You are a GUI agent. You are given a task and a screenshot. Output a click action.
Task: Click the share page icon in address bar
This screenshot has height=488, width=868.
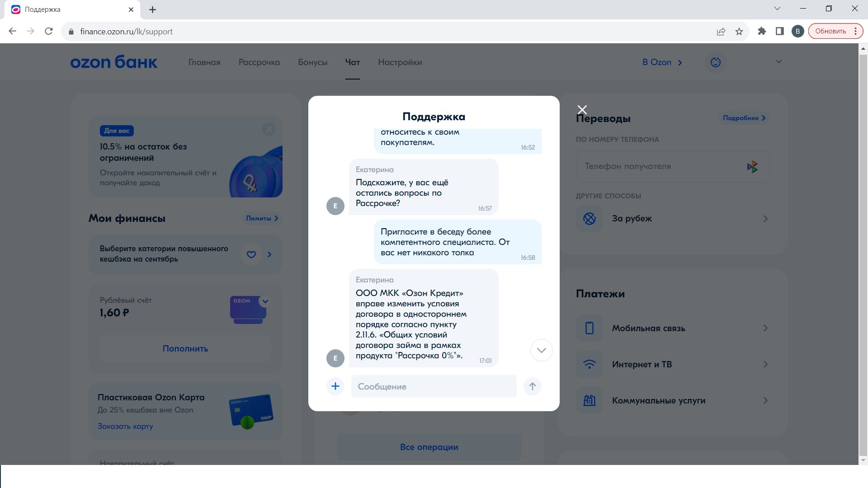pyautogui.click(x=721, y=32)
